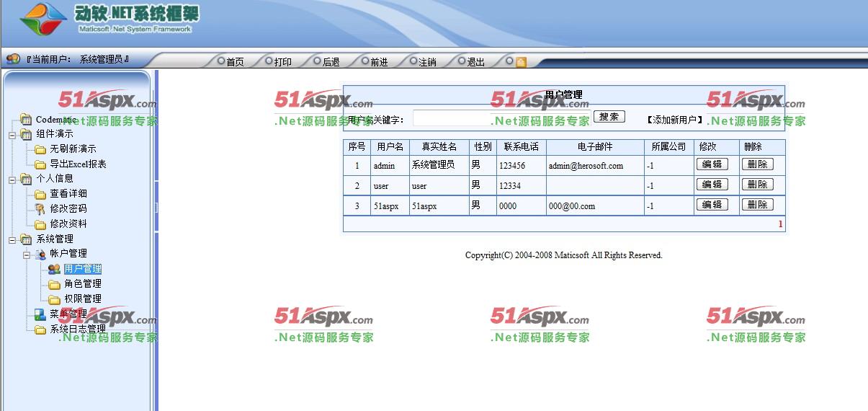Click the sidebar splitter collapse handle

pyautogui.click(x=156, y=207)
